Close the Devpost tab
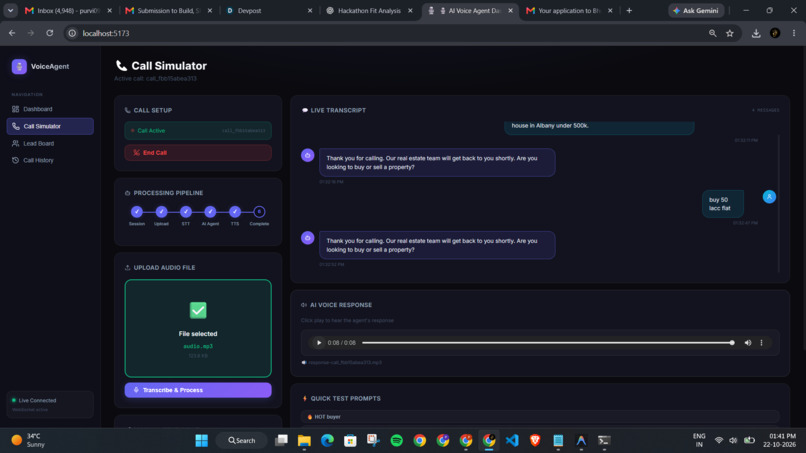 (309, 10)
